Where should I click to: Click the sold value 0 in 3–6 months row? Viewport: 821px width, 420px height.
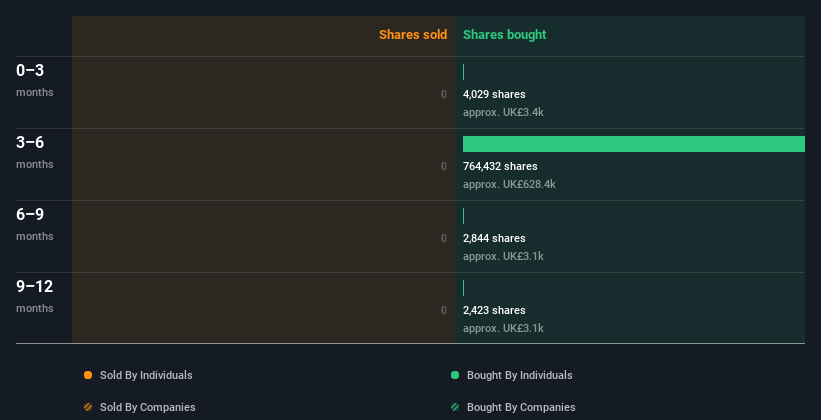point(444,166)
